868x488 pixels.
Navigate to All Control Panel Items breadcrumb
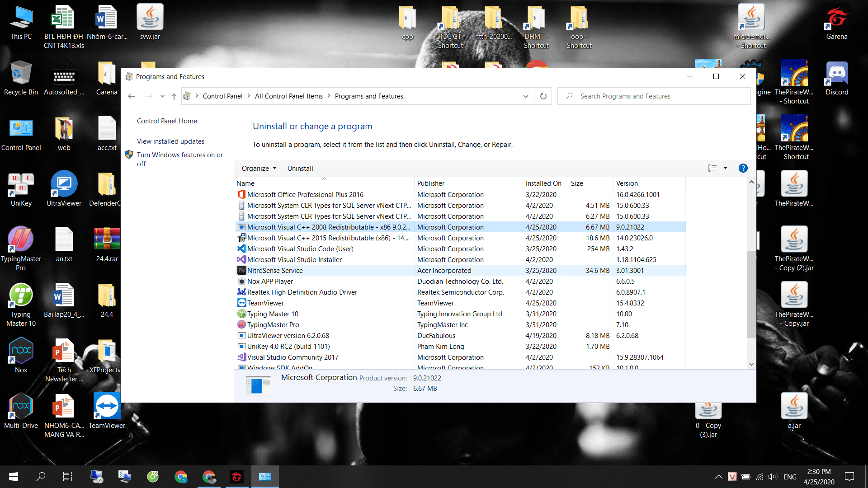(289, 96)
